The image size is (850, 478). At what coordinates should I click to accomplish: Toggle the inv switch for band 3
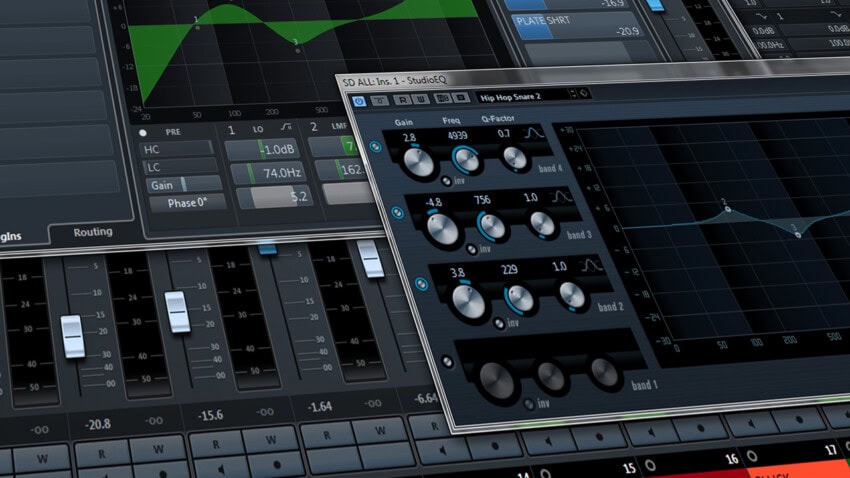472,250
